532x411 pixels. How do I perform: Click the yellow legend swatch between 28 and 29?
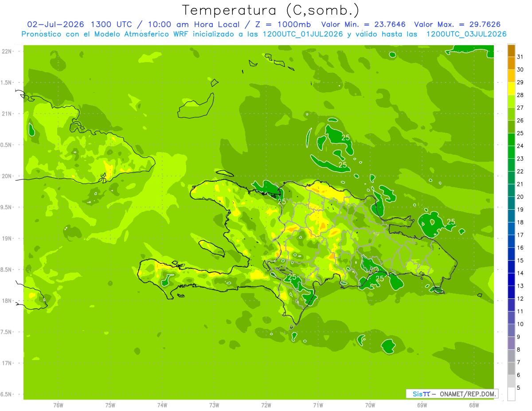click(511, 89)
